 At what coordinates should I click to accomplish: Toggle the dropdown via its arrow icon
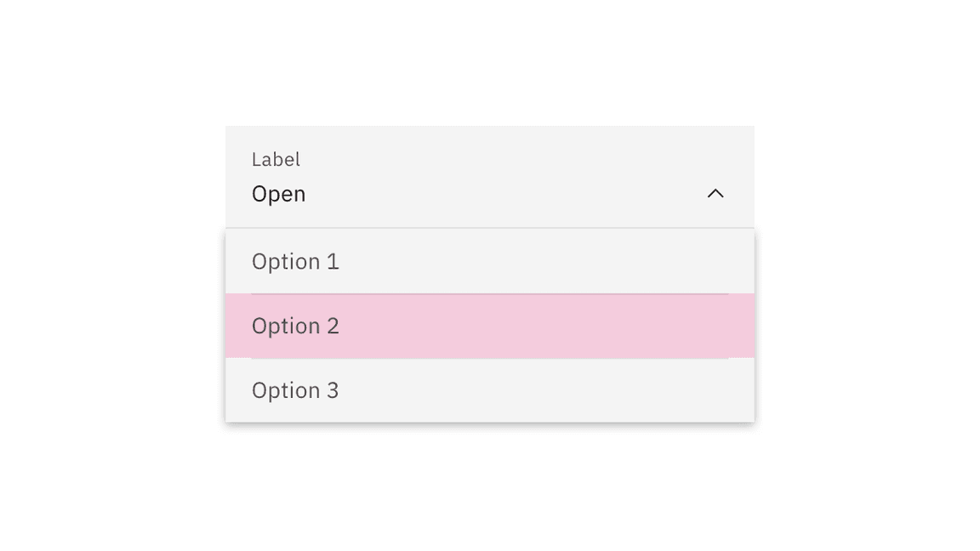click(x=715, y=194)
